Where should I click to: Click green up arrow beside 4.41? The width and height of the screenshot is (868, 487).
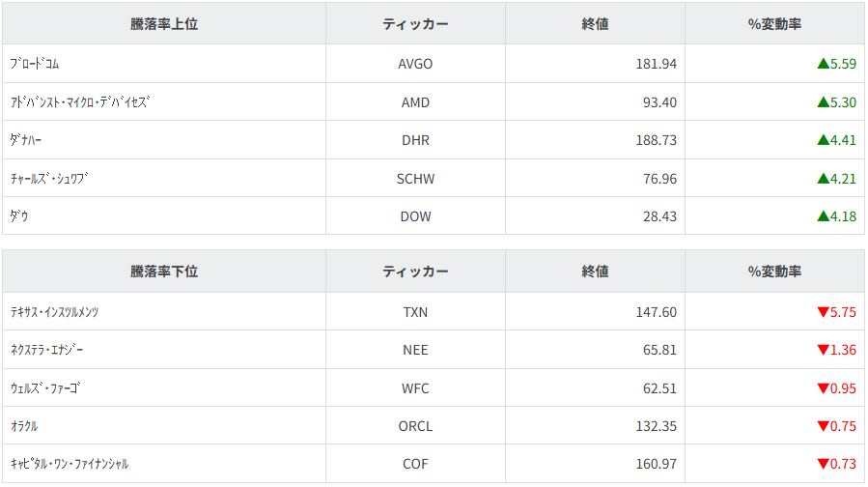823,140
